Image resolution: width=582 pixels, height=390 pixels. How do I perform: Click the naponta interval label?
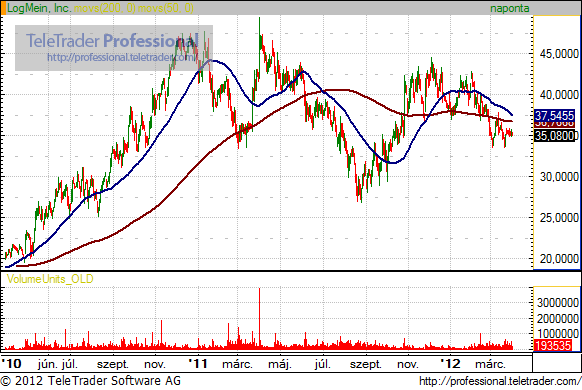tap(509, 8)
